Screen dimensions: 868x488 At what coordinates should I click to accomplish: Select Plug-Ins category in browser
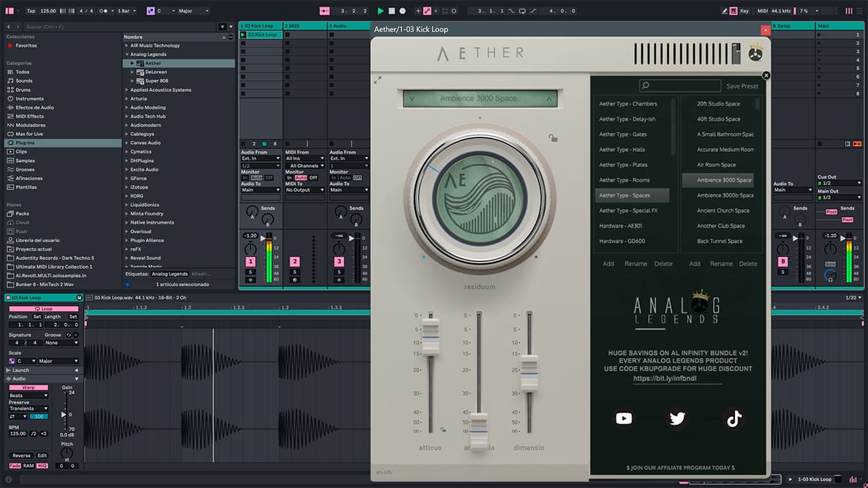pos(25,143)
